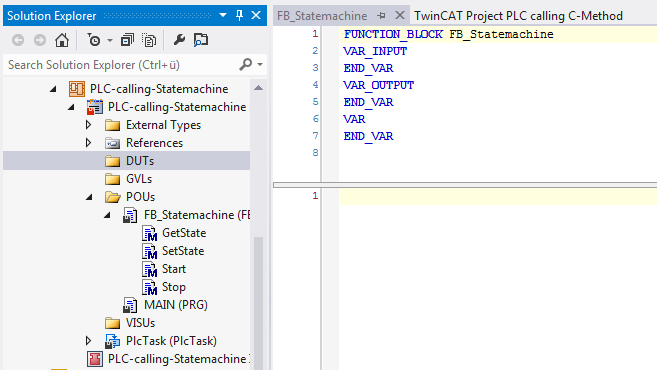Click the PLC-calling-Statemachine project icon
The width and height of the screenshot is (657, 370).
tap(95, 107)
